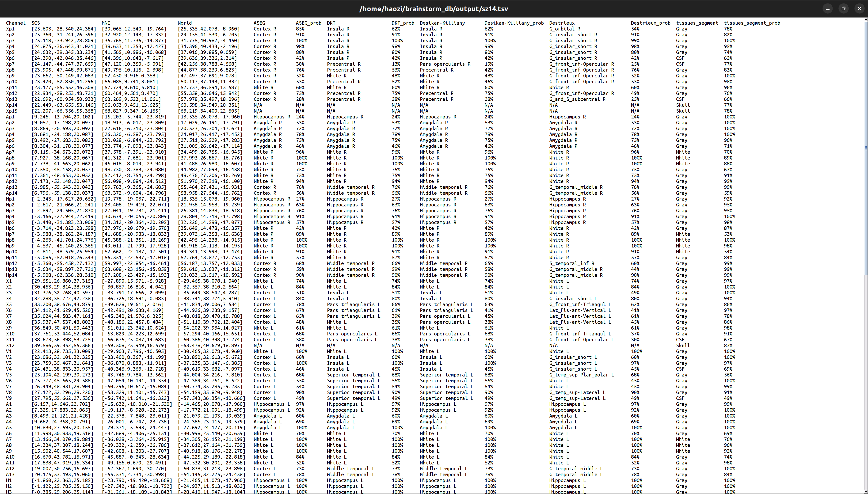Click the 'Destrieux' column header
The image size is (868, 494).
coord(562,23)
